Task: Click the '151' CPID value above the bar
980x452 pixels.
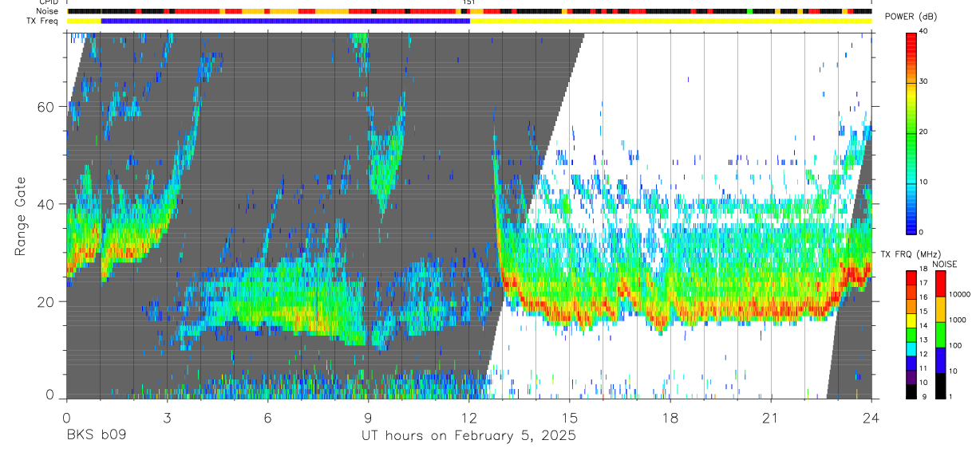Action: pos(469,2)
